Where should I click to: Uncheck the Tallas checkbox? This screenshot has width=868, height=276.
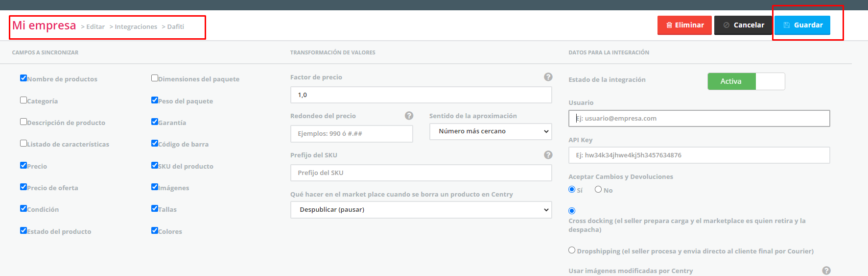tap(155, 208)
